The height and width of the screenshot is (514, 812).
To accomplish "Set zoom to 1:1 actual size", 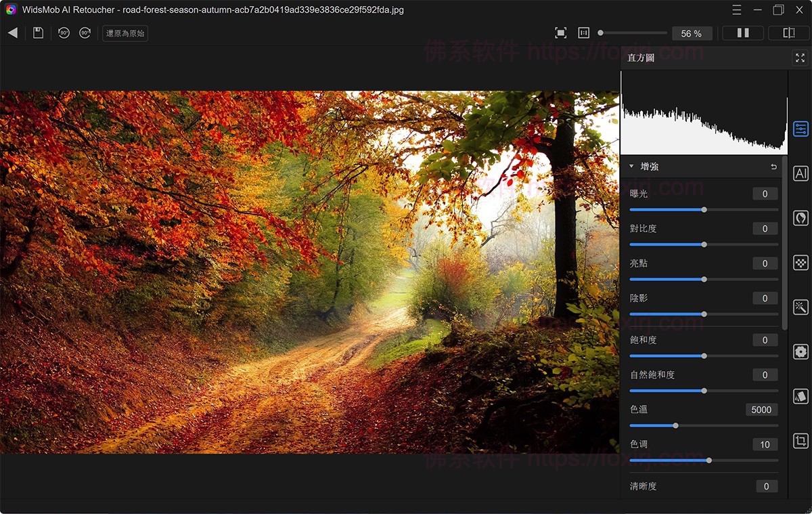I will coord(583,33).
